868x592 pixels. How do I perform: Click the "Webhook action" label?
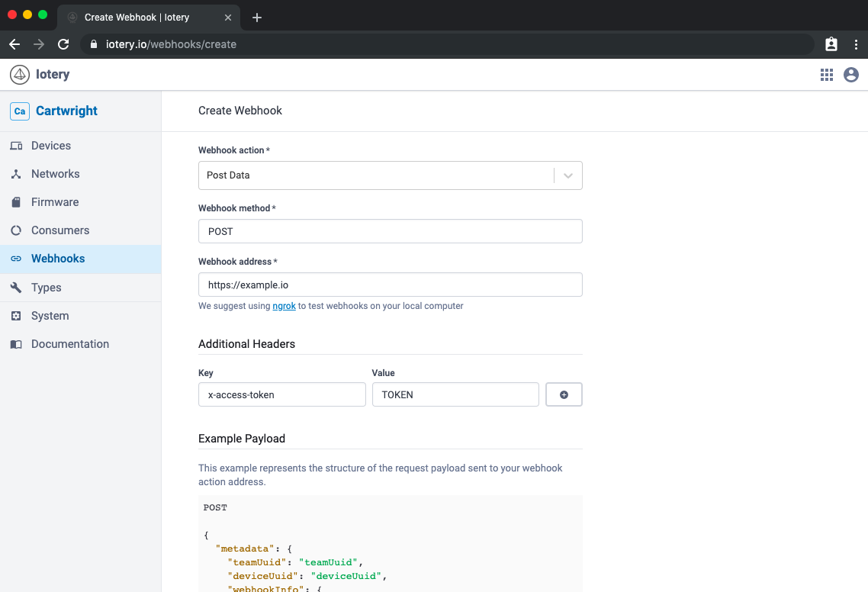pos(231,150)
